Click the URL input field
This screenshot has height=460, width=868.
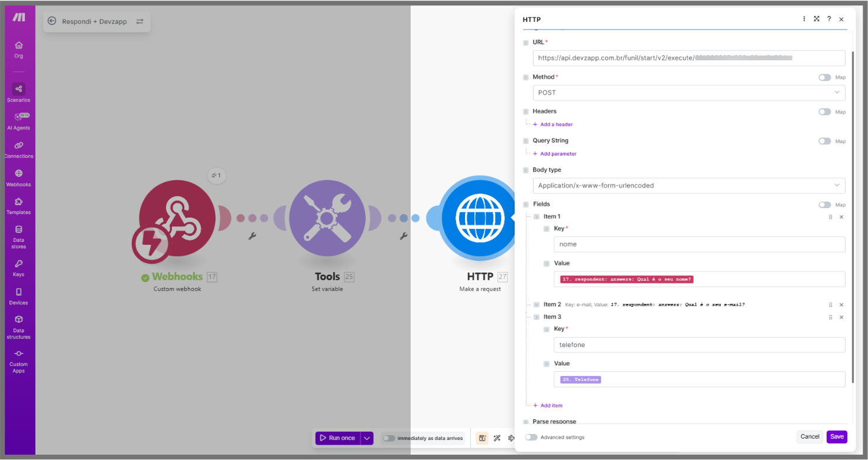click(689, 58)
